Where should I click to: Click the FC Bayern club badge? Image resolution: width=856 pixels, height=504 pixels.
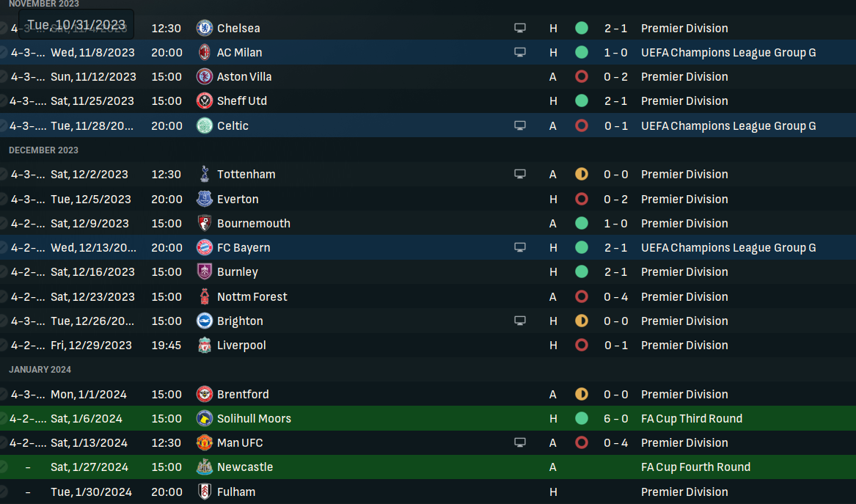204,247
